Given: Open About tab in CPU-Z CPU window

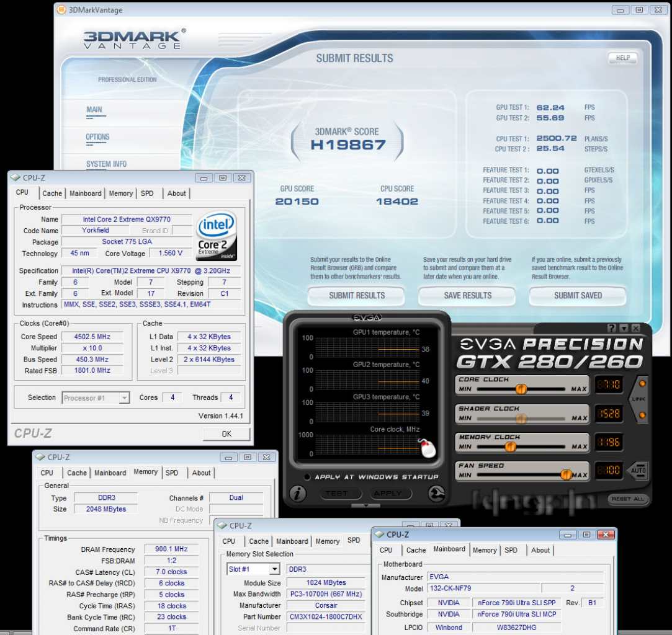Looking at the screenshot, I should click(177, 193).
